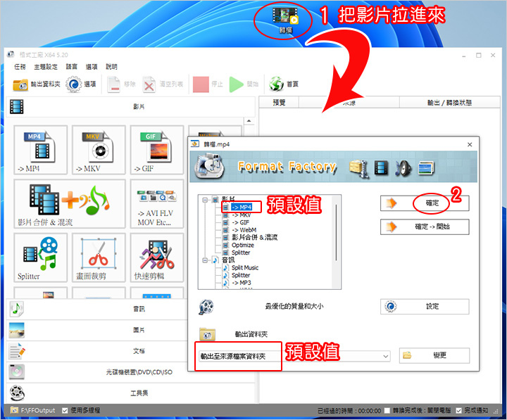This screenshot has width=507, height=420.
Task: Click the 確定 -> 開始 button
Action: pyautogui.click(x=425, y=227)
